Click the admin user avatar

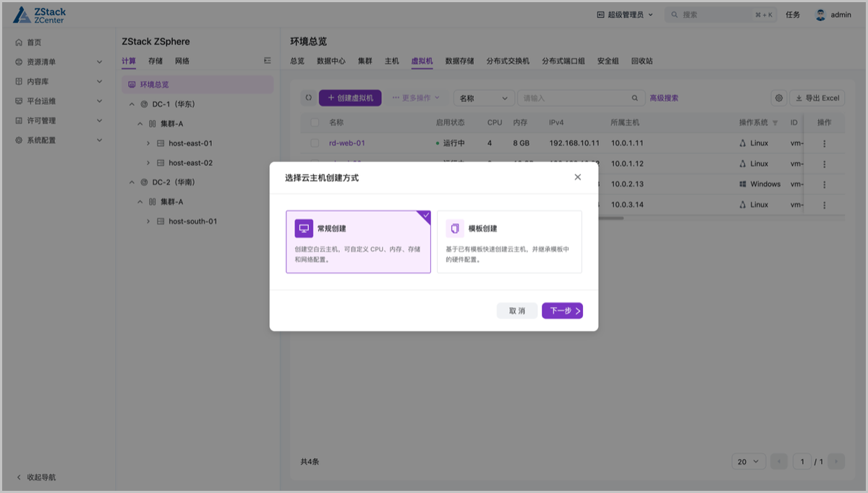coord(820,14)
